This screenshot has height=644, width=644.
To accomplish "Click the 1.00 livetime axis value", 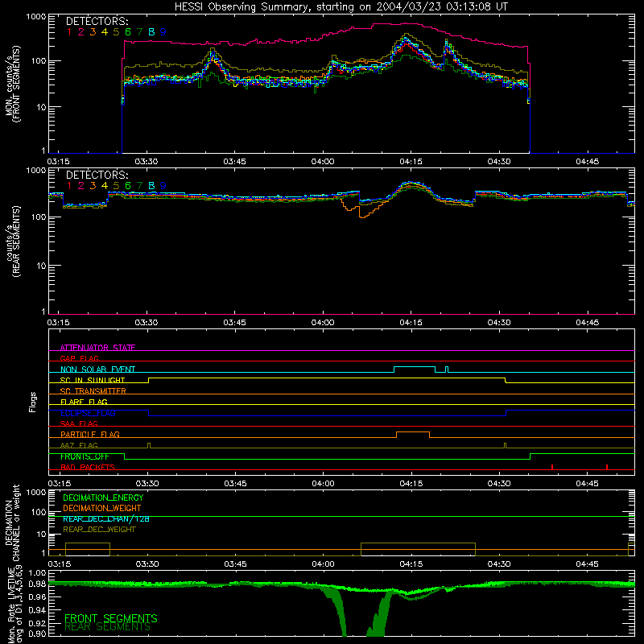I will click(37, 572).
